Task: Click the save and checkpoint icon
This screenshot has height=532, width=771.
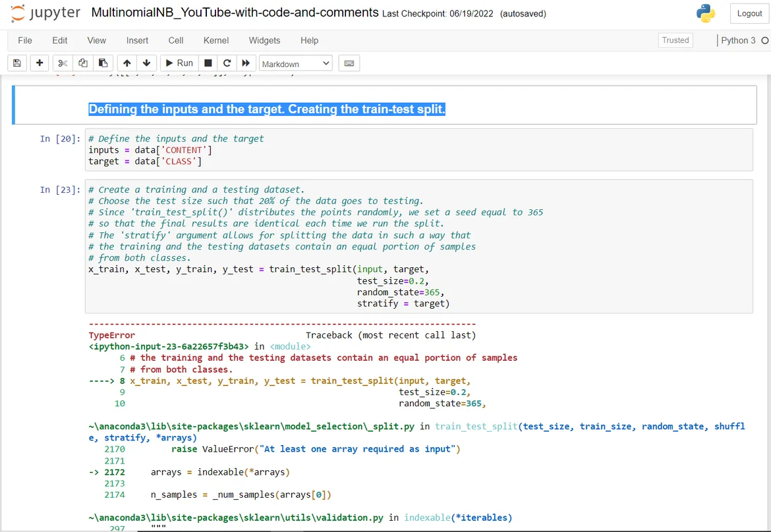Action: (x=16, y=63)
